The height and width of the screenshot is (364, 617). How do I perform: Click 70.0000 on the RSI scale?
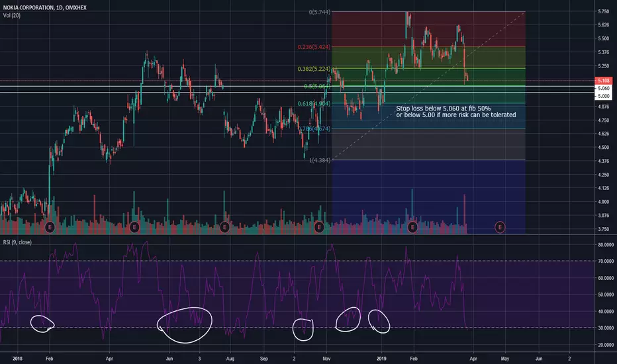coord(606,261)
